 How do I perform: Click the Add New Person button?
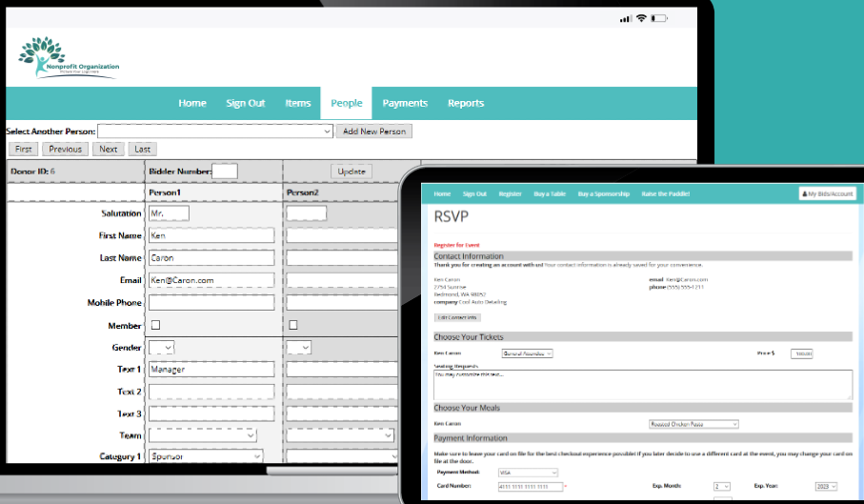(x=374, y=131)
